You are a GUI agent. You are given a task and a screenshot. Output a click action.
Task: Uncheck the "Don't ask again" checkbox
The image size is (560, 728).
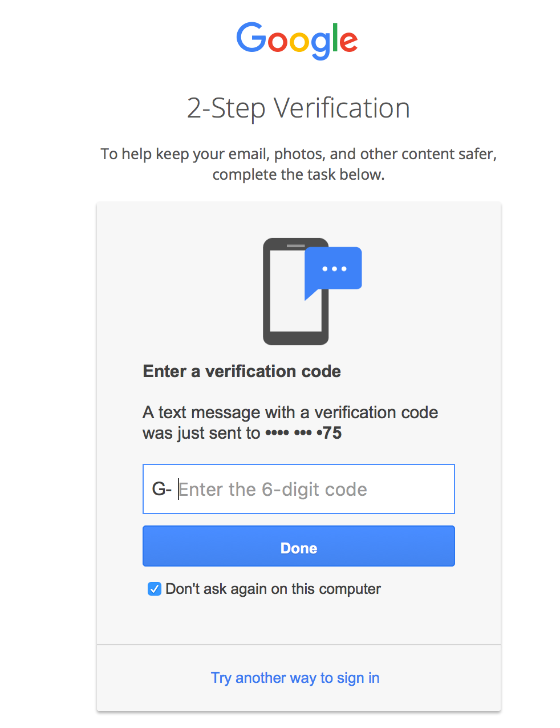click(154, 589)
